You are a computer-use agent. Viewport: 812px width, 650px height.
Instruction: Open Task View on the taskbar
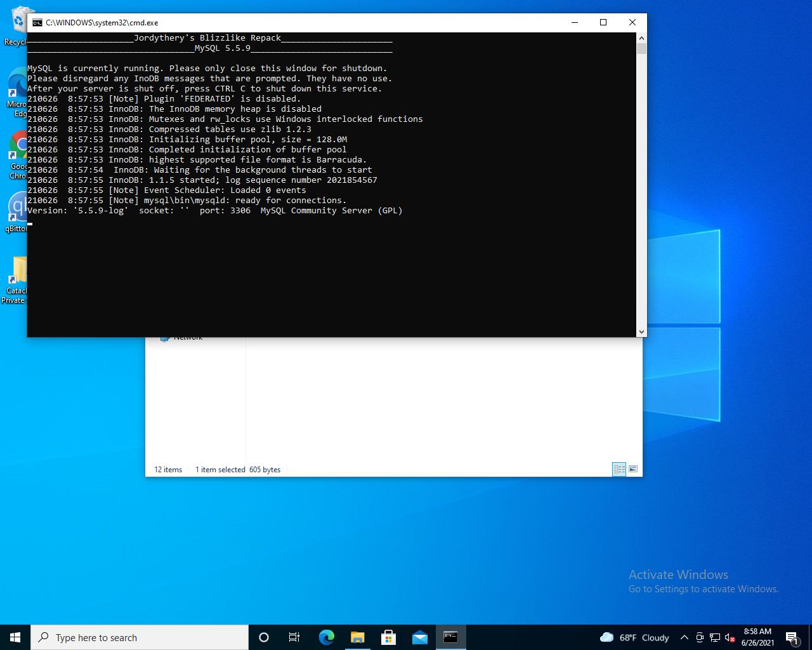pyautogui.click(x=294, y=637)
